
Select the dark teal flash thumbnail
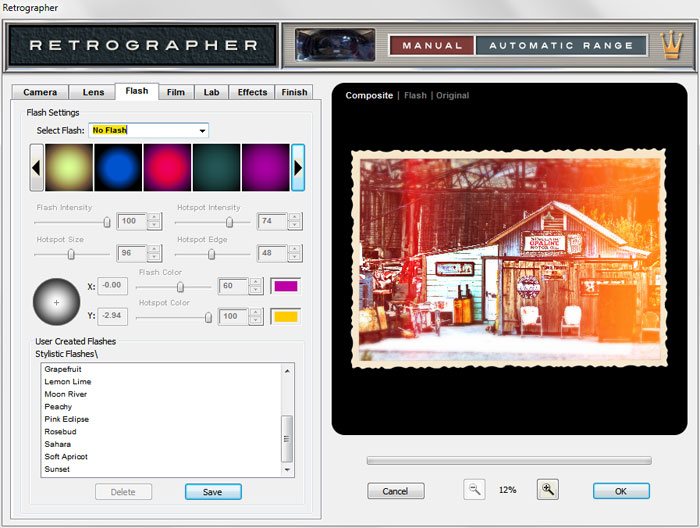(x=217, y=167)
